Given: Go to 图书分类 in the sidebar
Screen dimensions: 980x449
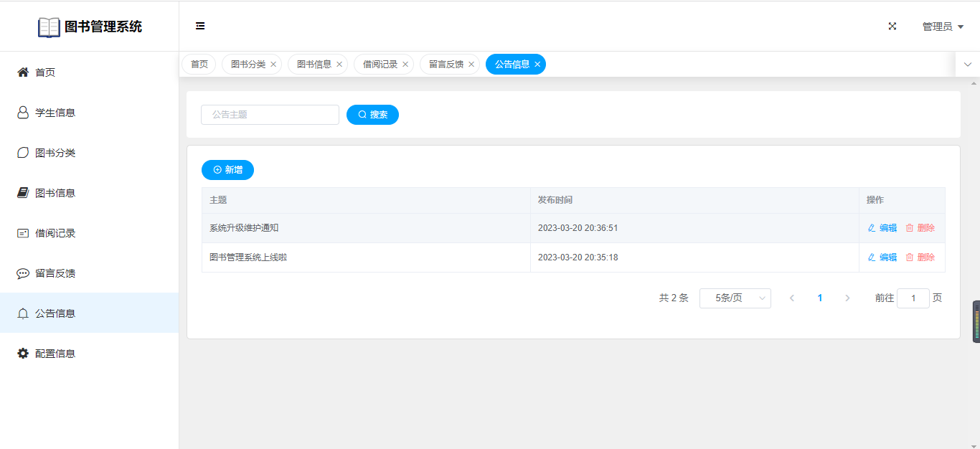Looking at the screenshot, I should [x=55, y=153].
